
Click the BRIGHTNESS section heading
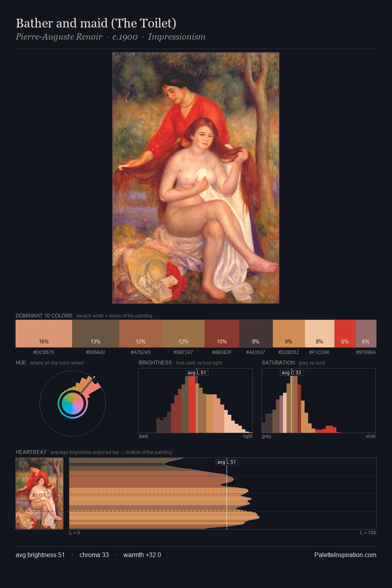(x=155, y=363)
